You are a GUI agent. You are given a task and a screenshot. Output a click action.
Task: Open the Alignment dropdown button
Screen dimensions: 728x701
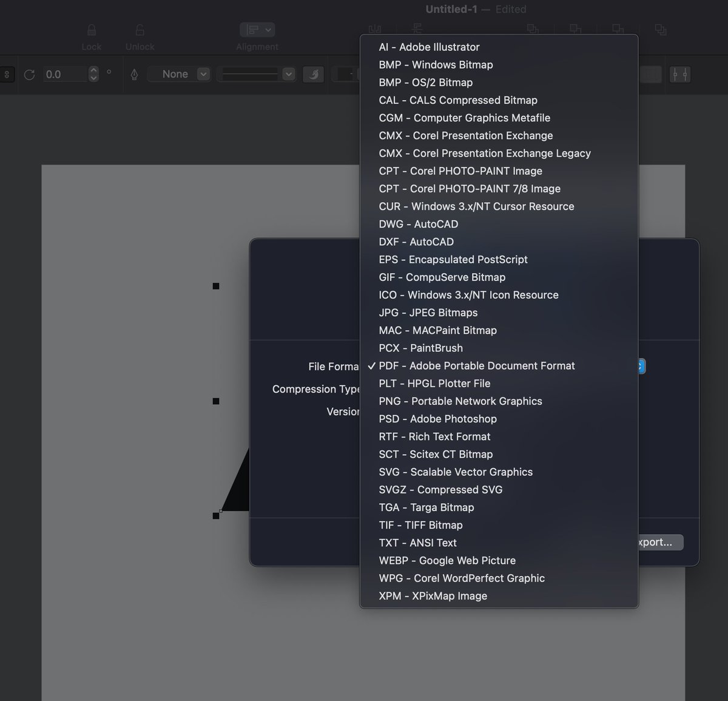pyautogui.click(x=257, y=29)
